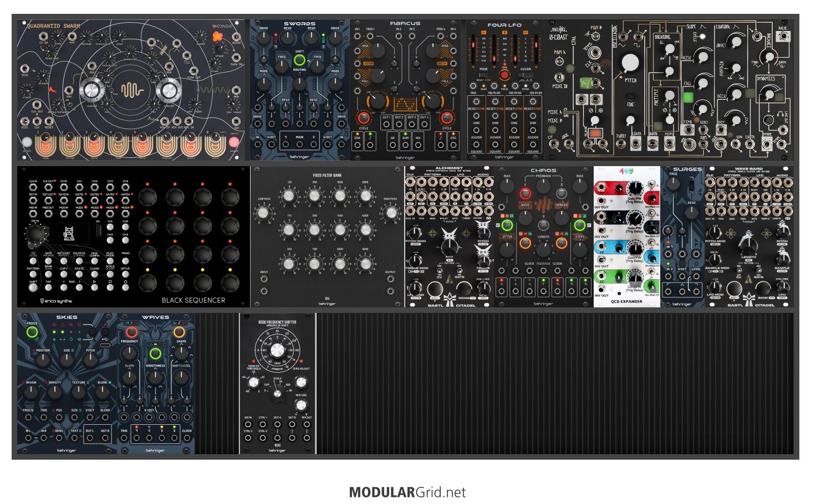Select the Squelch Threshold knob on Bode Frequency Shifter
Viewport: 816px width, 504px height.
coord(253,382)
